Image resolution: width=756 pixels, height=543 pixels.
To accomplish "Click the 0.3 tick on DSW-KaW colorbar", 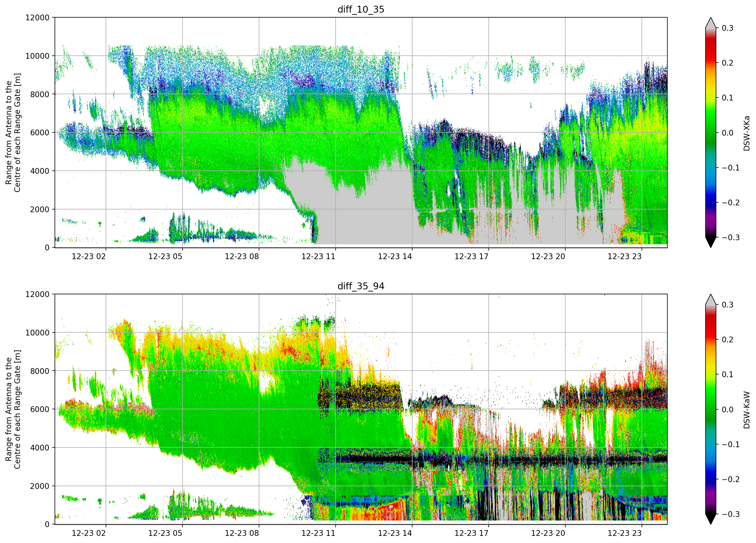I will point(728,305).
